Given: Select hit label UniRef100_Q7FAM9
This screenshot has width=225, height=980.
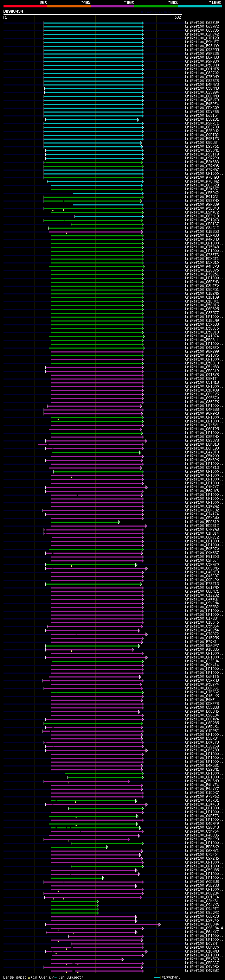Looking at the screenshot, I should 202,77.
